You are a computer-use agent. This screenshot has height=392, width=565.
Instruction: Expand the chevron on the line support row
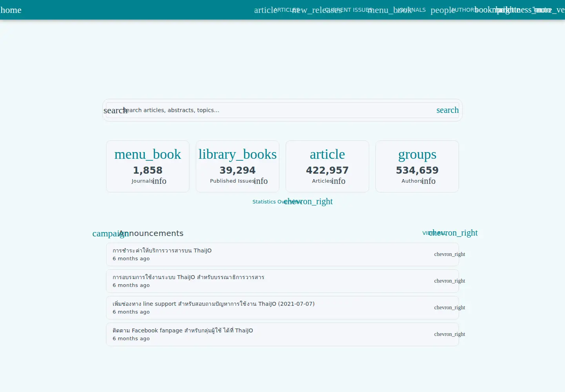coord(450,308)
